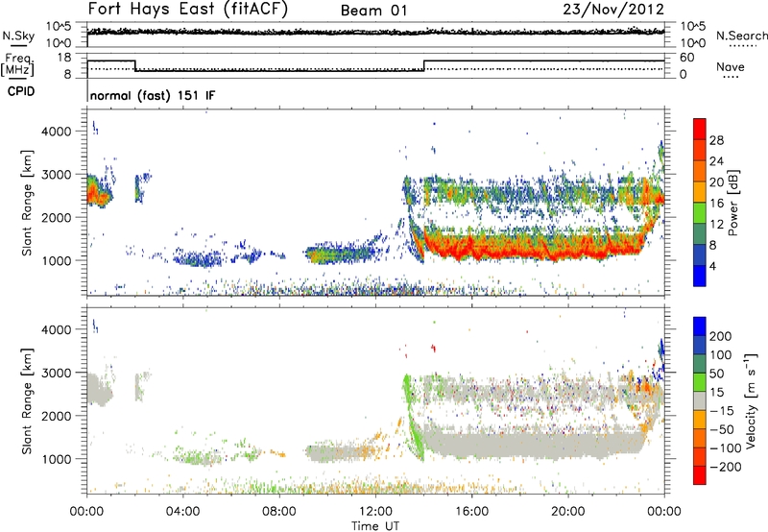
Task: Select the "-100" tick on the Velocity colorbar
Action: (x=726, y=448)
